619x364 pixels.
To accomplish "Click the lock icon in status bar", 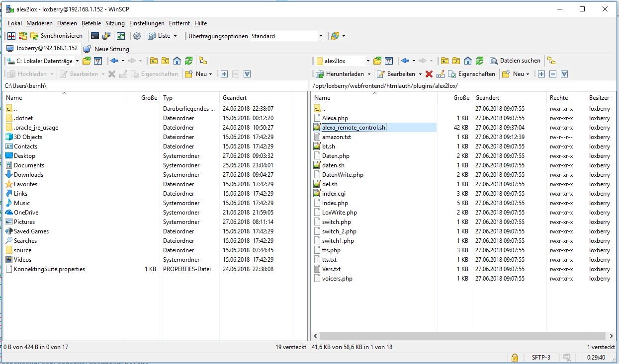I will coord(515,357).
